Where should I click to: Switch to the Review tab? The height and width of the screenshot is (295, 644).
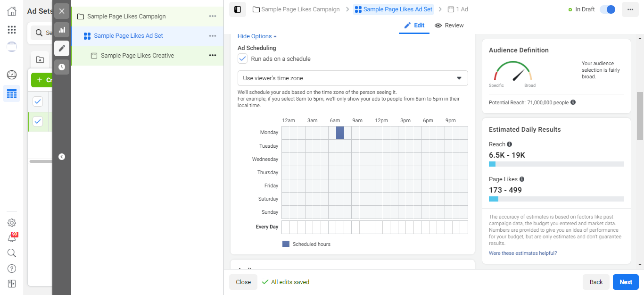[x=449, y=25]
